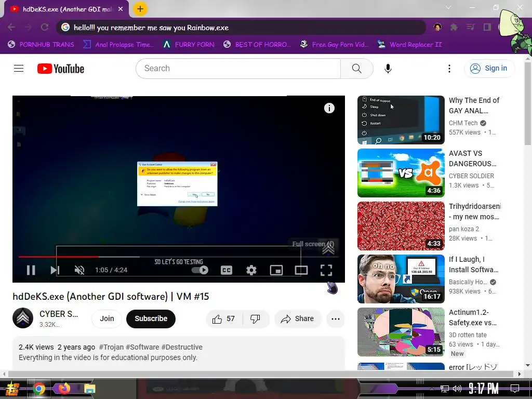Open a new browser tab

click(140, 9)
